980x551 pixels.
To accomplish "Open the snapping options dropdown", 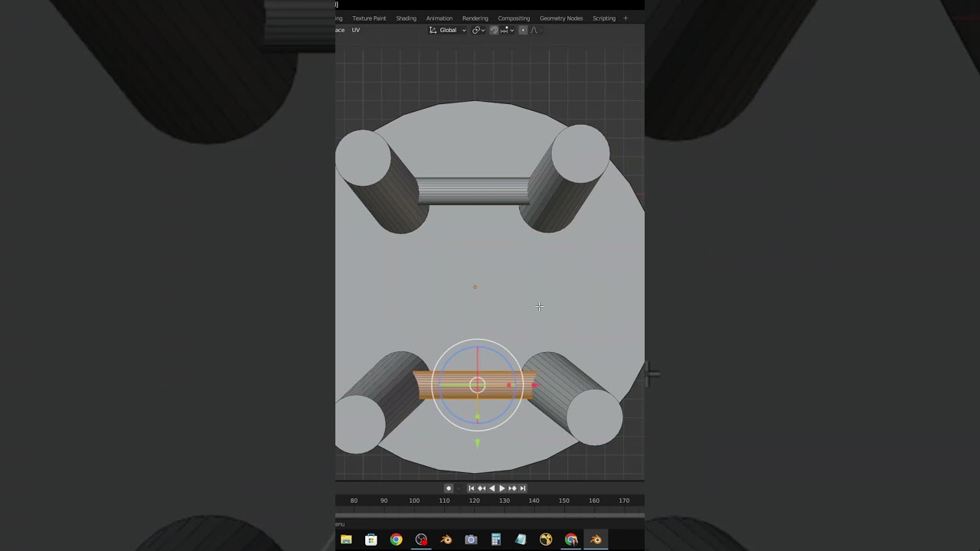I will click(x=507, y=30).
